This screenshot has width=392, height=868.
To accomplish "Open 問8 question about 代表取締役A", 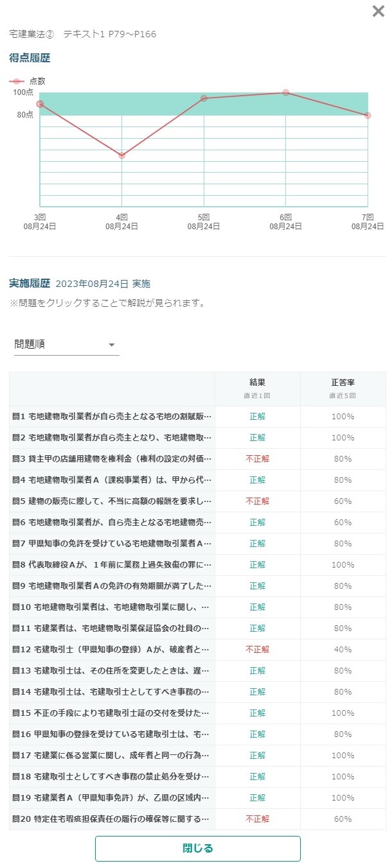I will click(198, 565).
